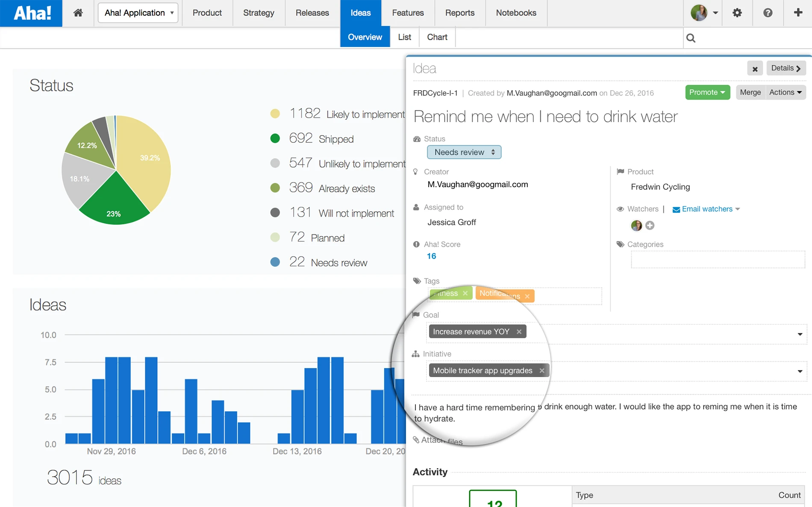
Task: Click the Tags icon label
Action: (x=417, y=281)
